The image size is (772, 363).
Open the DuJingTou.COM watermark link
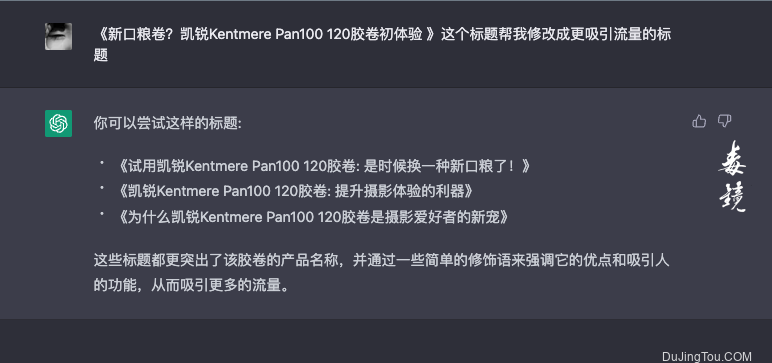click(707, 356)
